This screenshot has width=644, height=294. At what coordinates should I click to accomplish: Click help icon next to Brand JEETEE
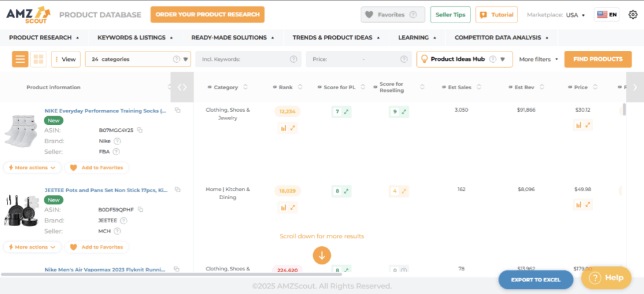click(x=123, y=220)
